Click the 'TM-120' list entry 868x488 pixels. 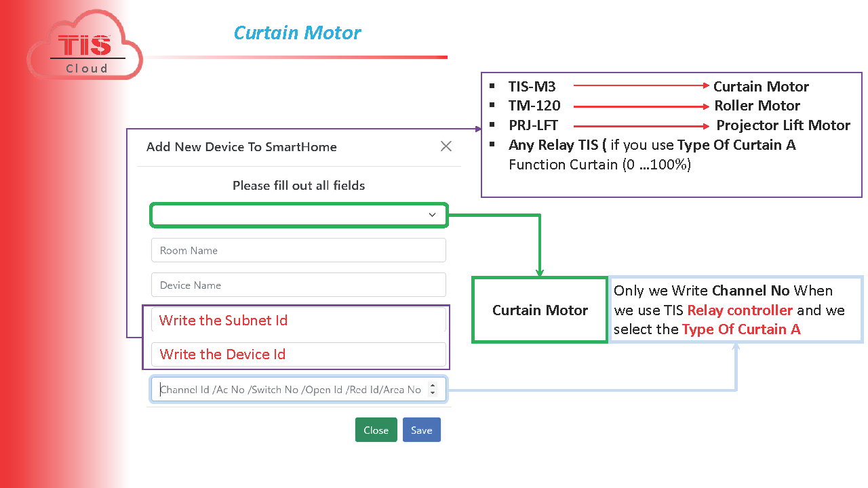pyautogui.click(x=534, y=106)
